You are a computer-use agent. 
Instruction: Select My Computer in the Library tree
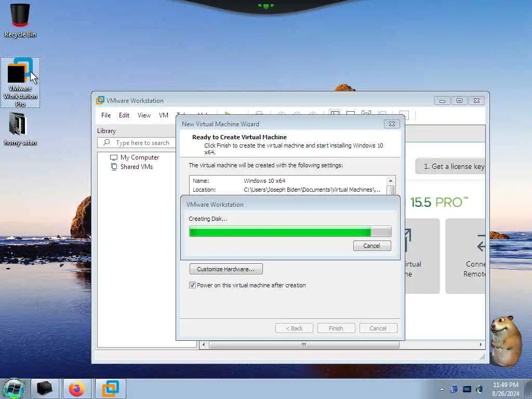(x=139, y=157)
